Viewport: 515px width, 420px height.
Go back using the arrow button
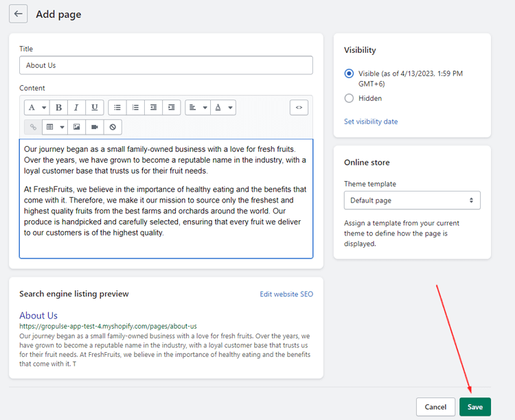click(18, 14)
